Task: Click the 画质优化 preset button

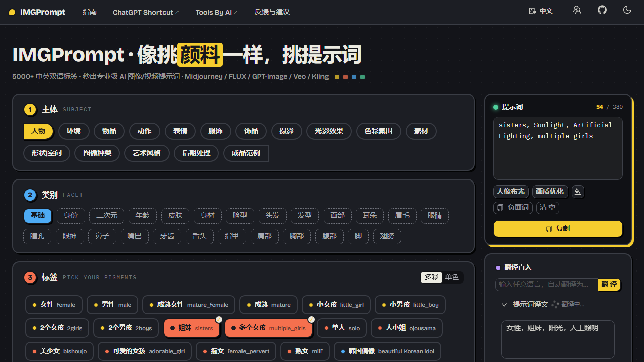Action: pos(550,192)
